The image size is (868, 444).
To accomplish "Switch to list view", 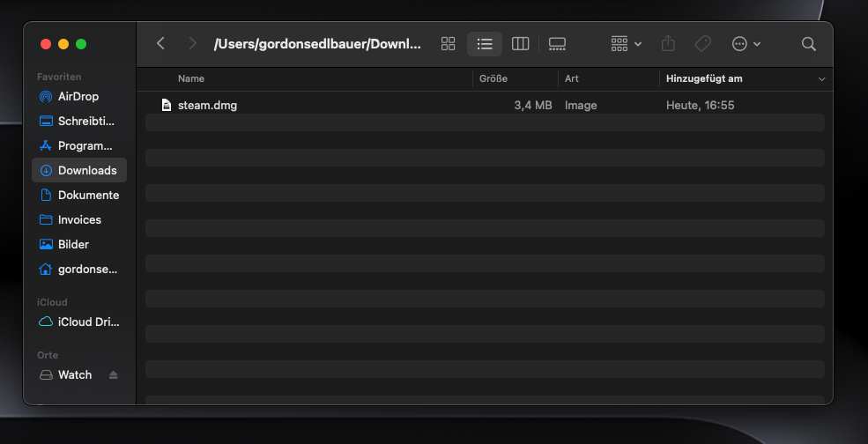I will 485,44.
